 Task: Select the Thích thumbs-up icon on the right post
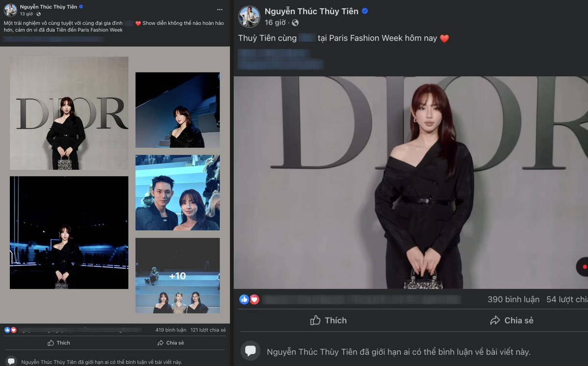point(316,320)
